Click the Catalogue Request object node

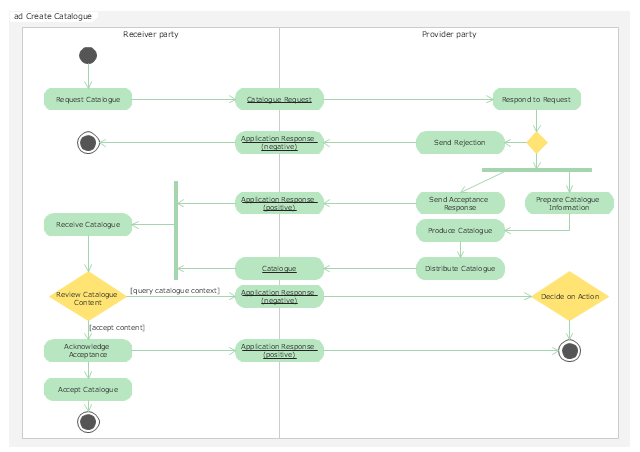[x=279, y=99]
